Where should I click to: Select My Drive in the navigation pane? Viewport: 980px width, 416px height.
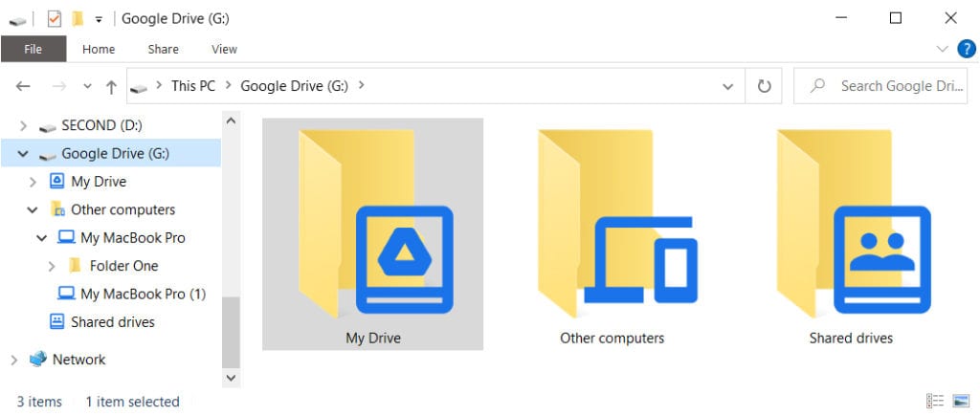click(x=99, y=182)
